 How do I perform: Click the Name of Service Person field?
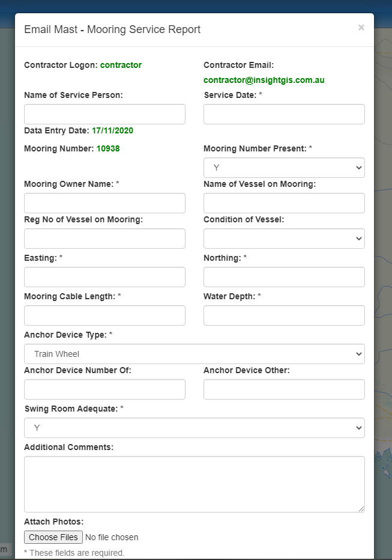(x=104, y=114)
